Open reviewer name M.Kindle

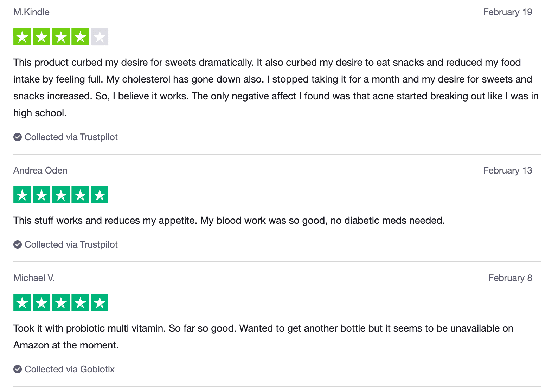point(31,12)
